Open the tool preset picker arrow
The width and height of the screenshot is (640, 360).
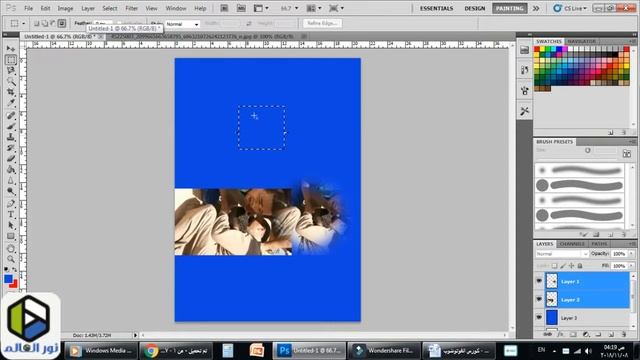click(x=23, y=23)
